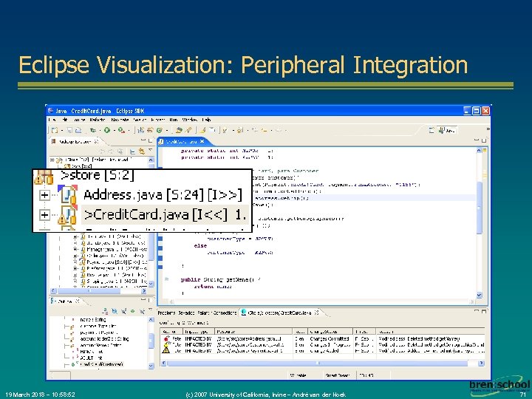Viewport: 532px width, 399px height.
Task: Run program via green Run icon
Action: (x=107, y=130)
